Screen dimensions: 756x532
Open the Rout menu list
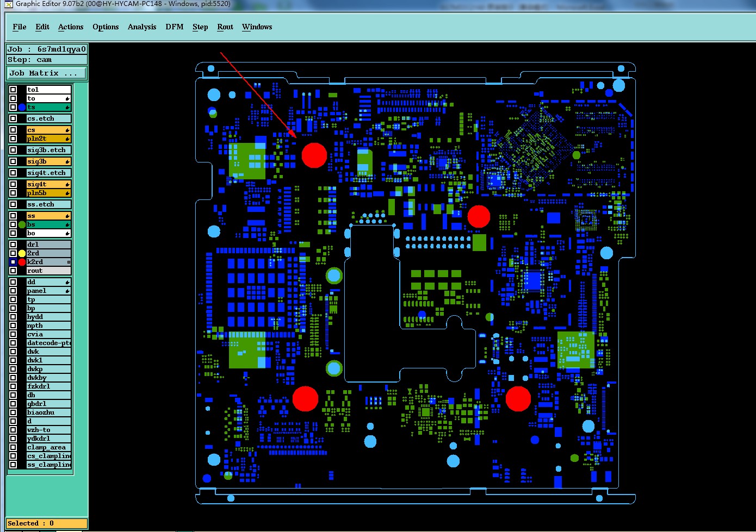click(225, 27)
